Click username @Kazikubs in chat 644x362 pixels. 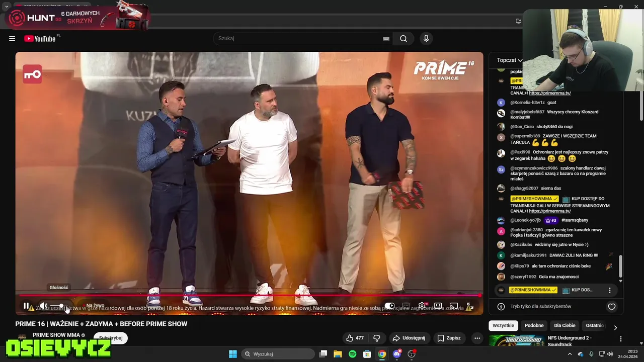(521, 245)
